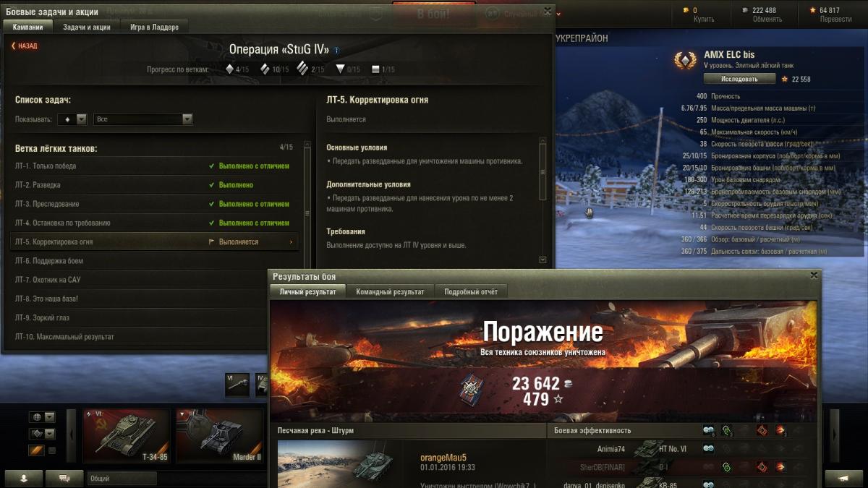Screen dimensions: 868x488
Task: Click the notifications megaphone icon
Action: [x=843, y=478]
